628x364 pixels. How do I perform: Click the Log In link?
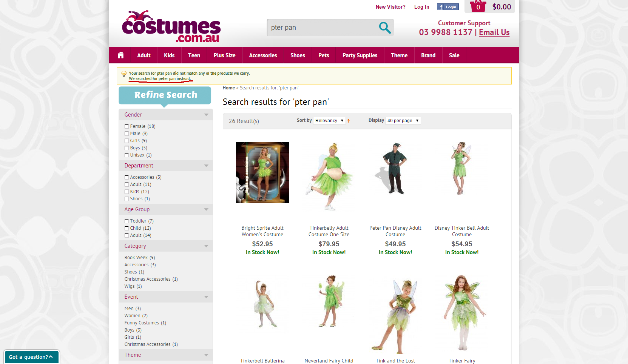(421, 7)
